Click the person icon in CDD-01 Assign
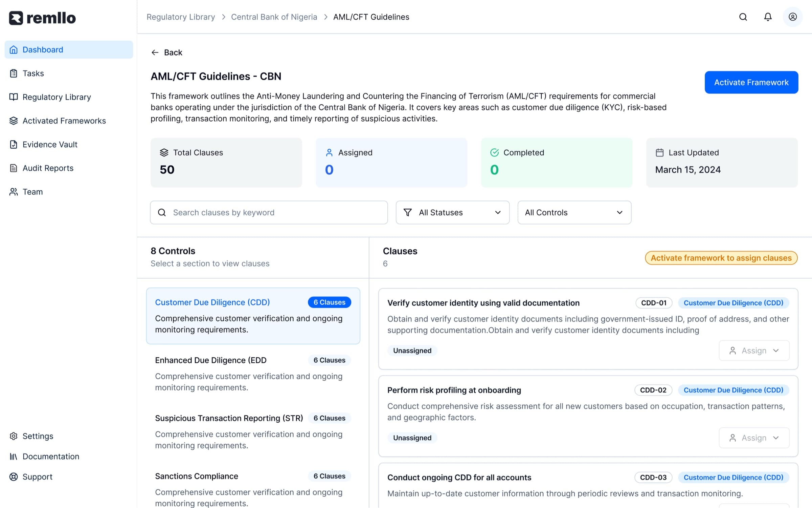Screen dimensions: 812x508 coord(733,351)
